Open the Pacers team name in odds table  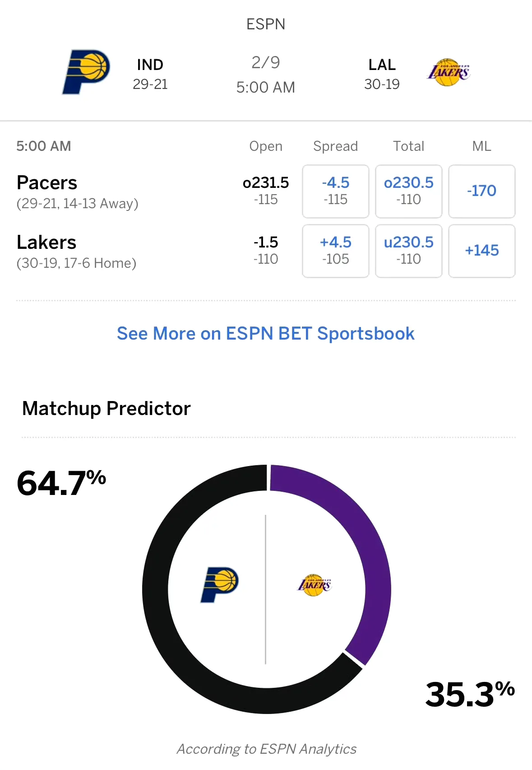(x=47, y=183)
